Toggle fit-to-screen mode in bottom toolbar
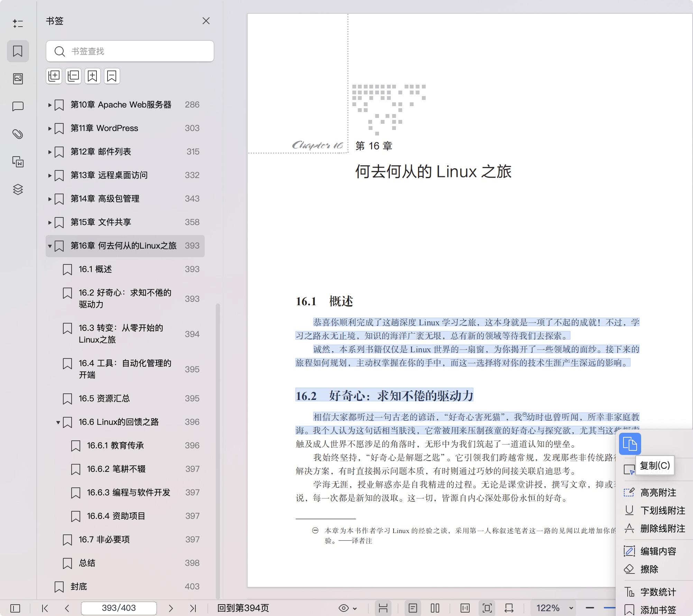The height and width of the screenshot is (616, 693). (487, 608)
